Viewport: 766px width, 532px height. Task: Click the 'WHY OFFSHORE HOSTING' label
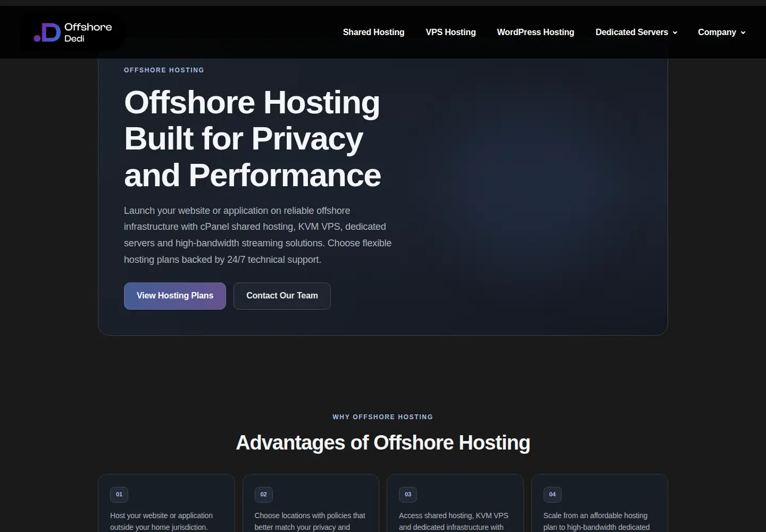(x=383, y=417)
